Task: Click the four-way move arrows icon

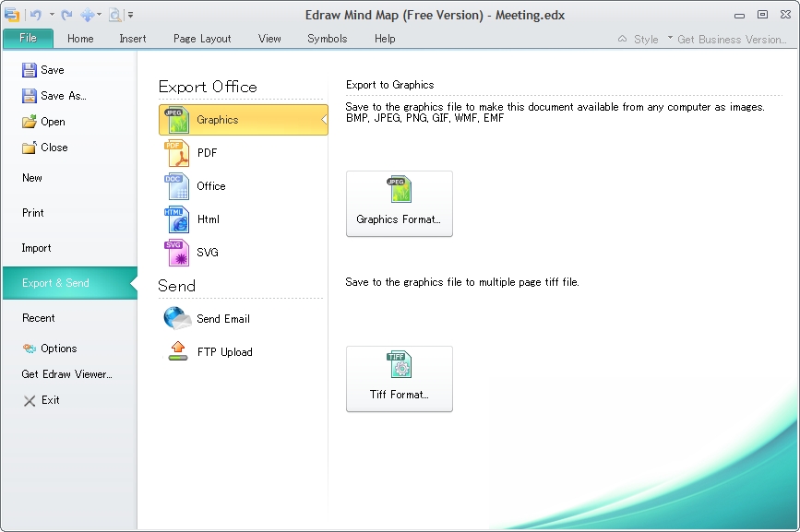Action: click(x=88, y=15)
